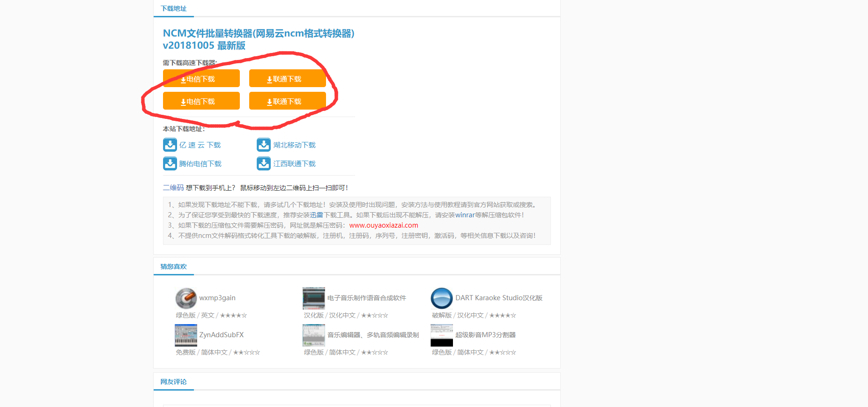Click the download icon beside 湖北移动下载

pyautogui.click(x=264, y=145)
